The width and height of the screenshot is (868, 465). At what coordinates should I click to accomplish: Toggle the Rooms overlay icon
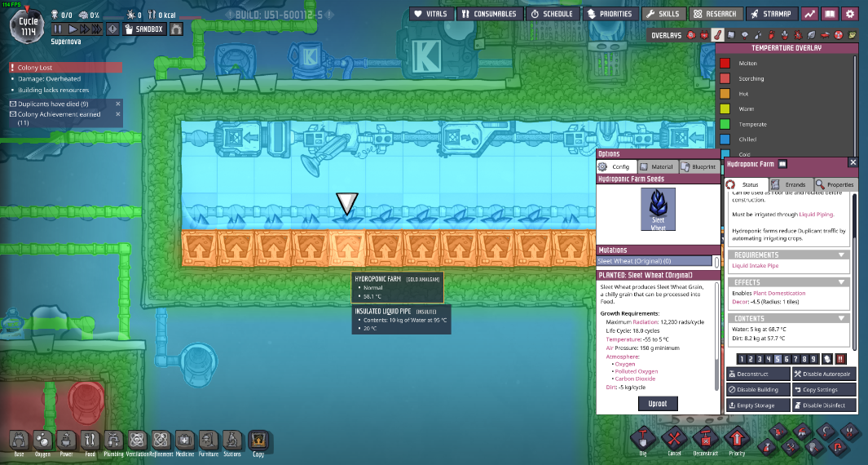(825, 35)
